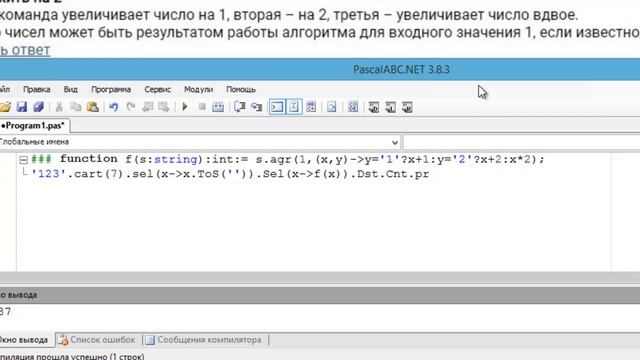Click the output panel header label
Viewport: 640px width, 360px height.
pos(18,295)
